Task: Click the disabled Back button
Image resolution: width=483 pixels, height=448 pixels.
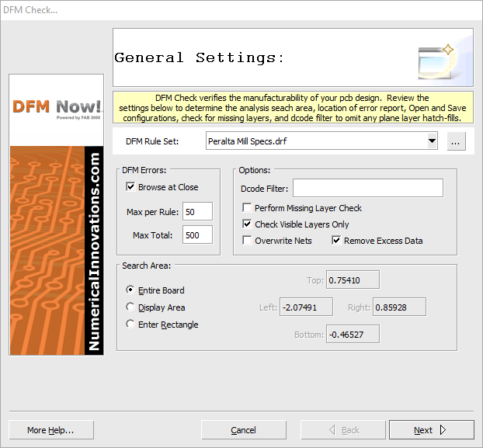Action: pos(343,430)
